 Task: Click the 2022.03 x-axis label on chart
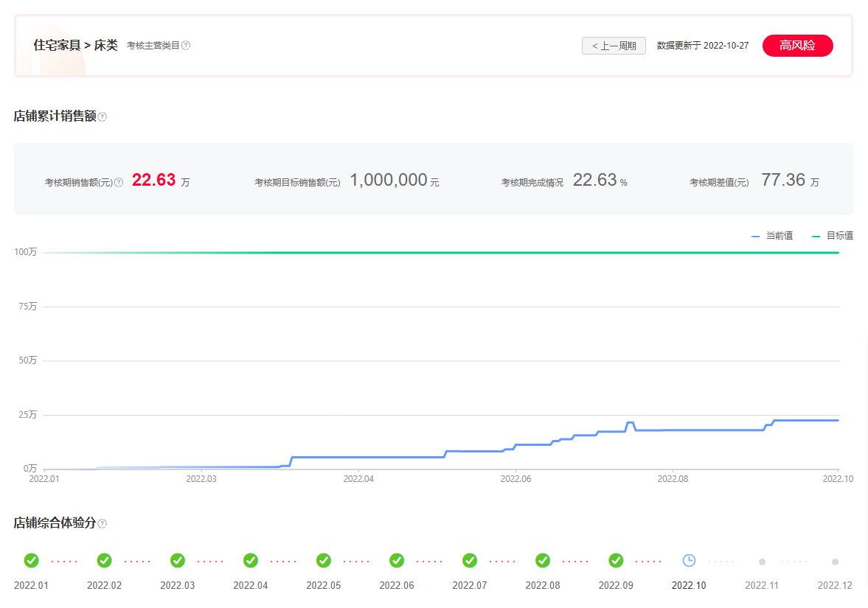pos(201,478)
